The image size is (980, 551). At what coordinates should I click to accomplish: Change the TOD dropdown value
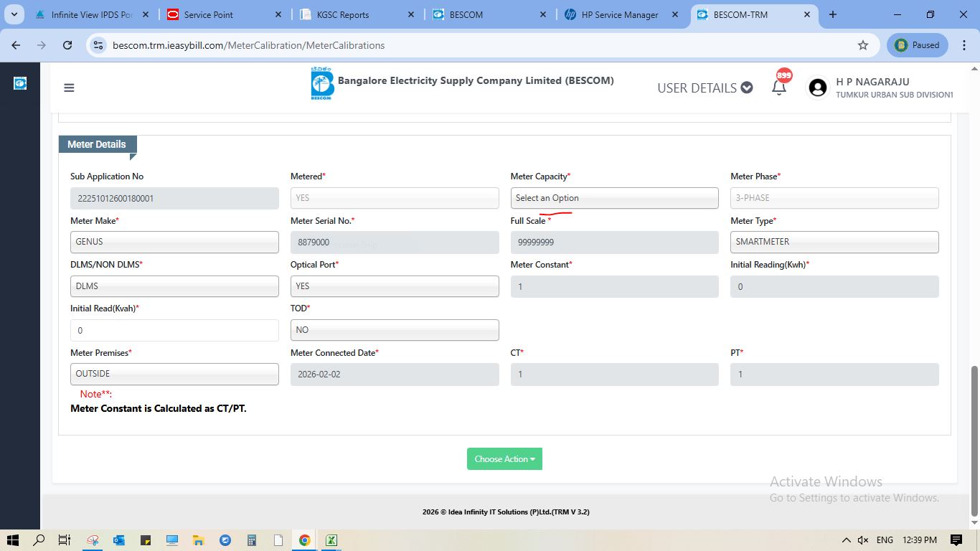394,330
